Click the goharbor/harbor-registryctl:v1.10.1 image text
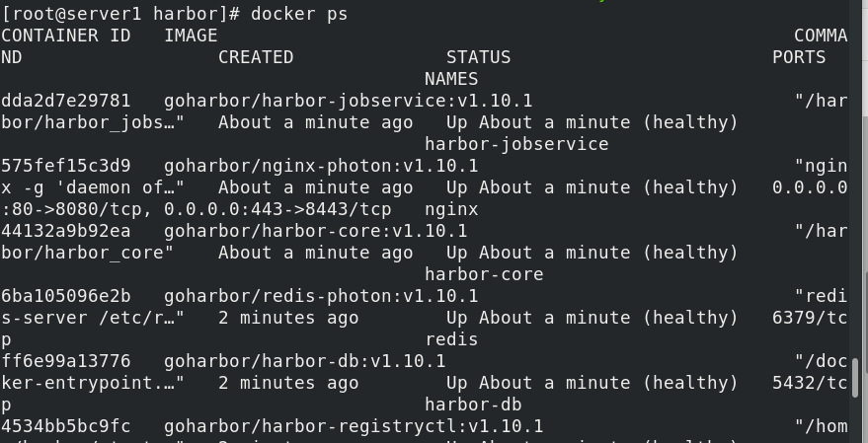868x443 pixels. click(354, 426)
